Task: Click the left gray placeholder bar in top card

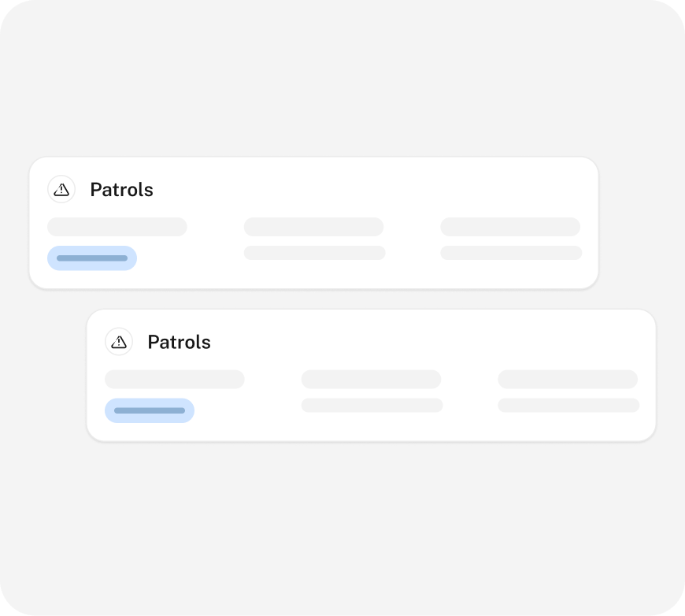Action: pos(117,227)
